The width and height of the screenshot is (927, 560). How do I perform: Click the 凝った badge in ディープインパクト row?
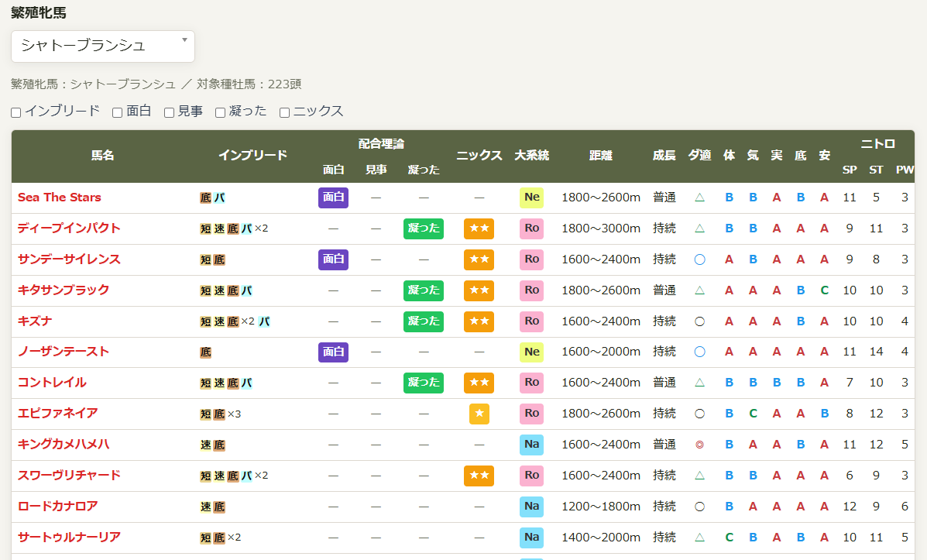pyautogui.click(x=424, y=228)
